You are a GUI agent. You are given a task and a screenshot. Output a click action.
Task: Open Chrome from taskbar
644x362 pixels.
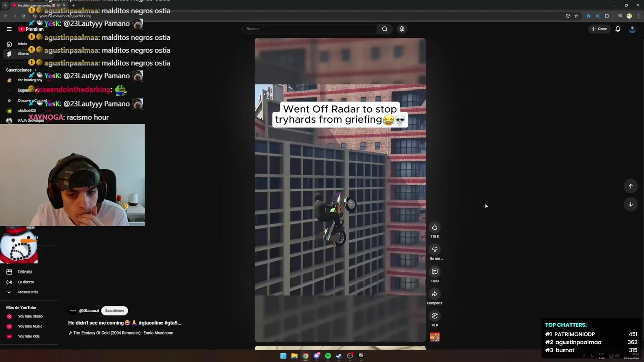pos(305,356)
